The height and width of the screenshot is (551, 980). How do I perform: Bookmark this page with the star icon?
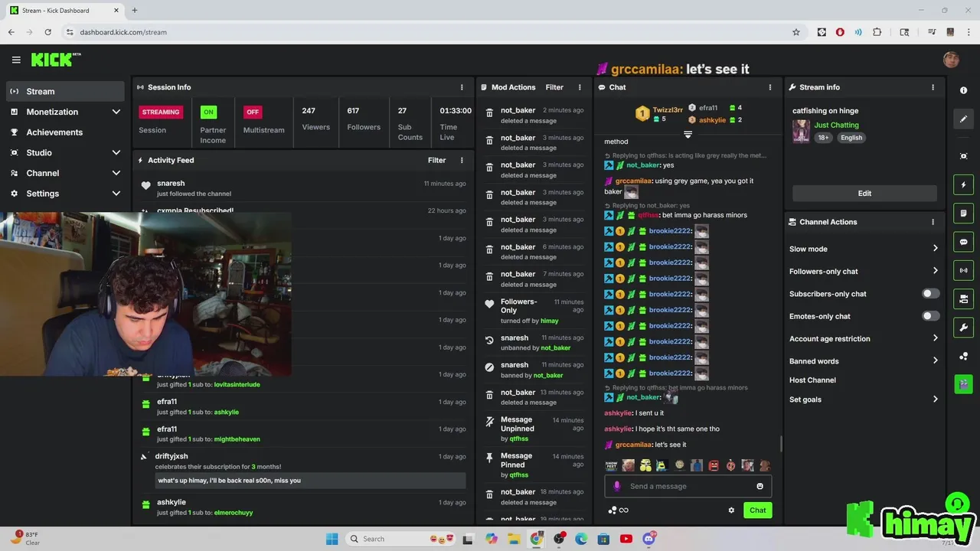[x=796, y=32]
